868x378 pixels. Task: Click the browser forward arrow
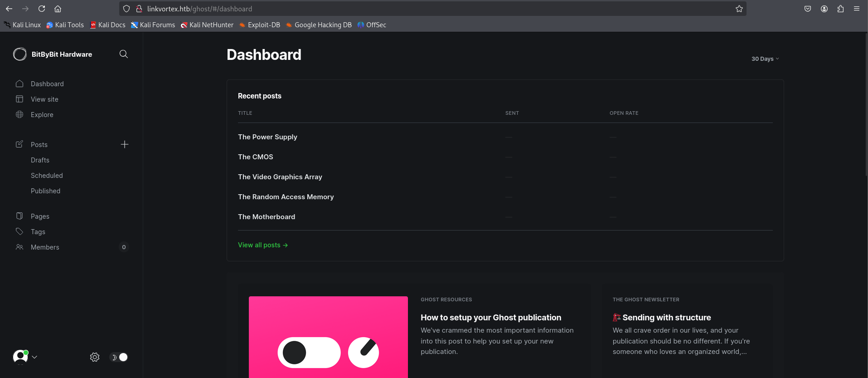(x=25, y=9)
